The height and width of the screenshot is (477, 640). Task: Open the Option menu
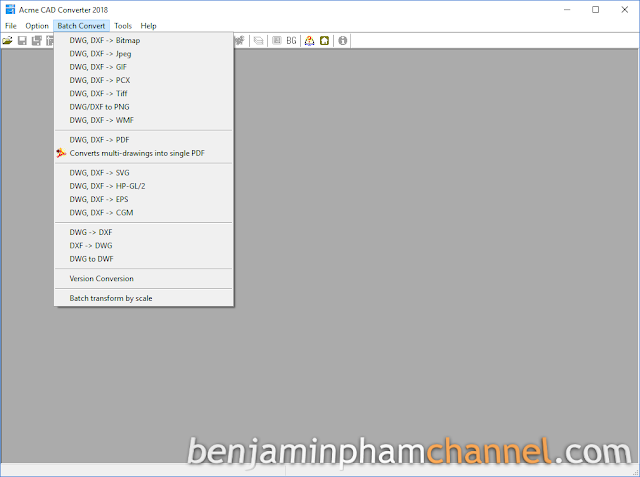37,26
